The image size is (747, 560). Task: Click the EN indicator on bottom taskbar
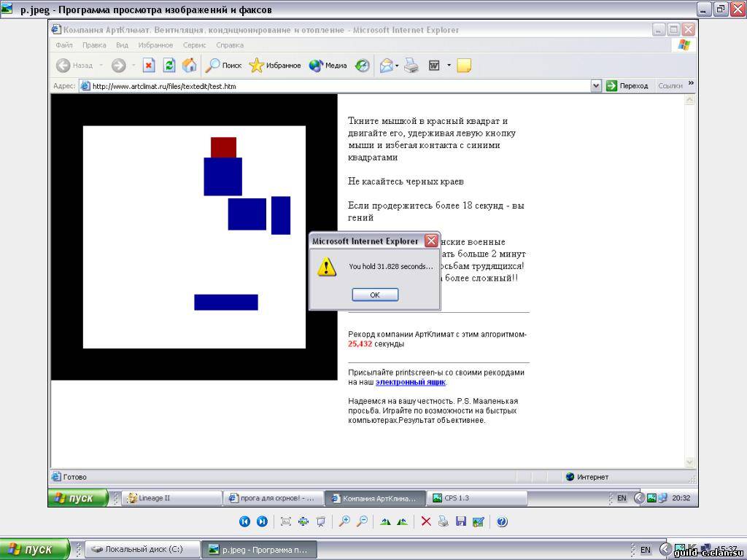point(645,550)
